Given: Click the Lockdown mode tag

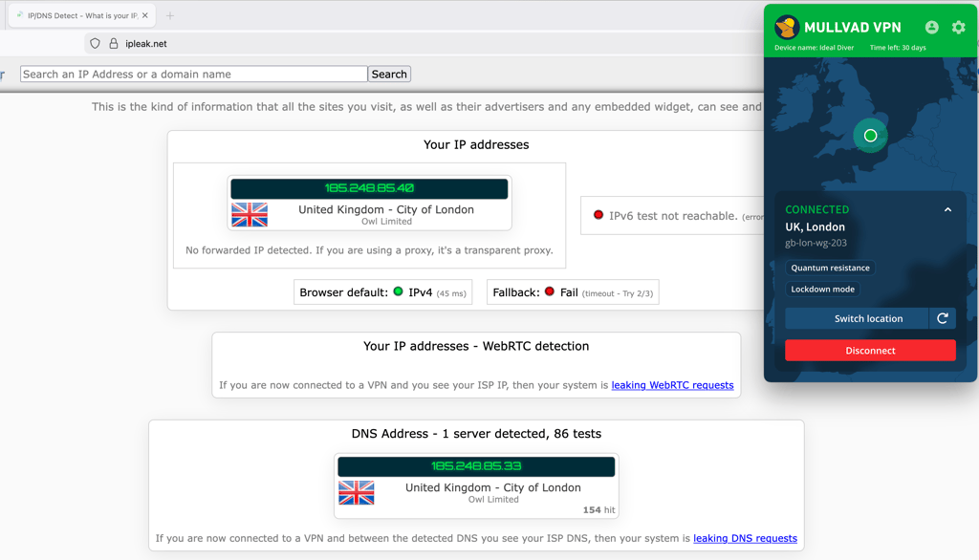Looking at the screenshot, I should click(822, 289).
